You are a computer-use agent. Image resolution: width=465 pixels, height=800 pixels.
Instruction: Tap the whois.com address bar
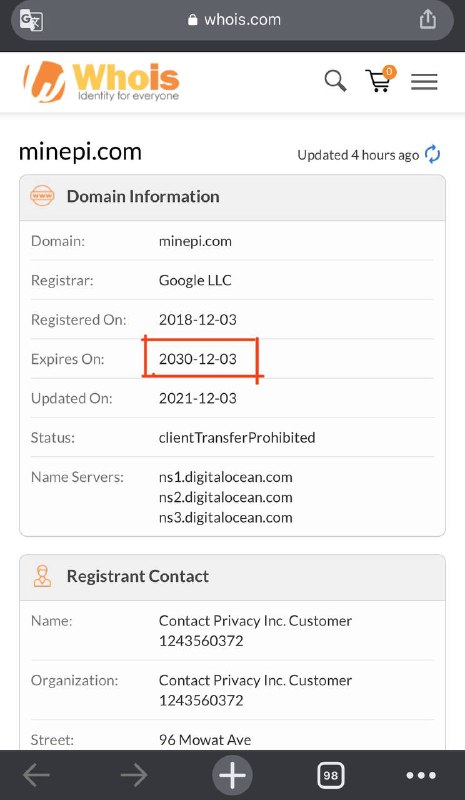coord(232,20)
